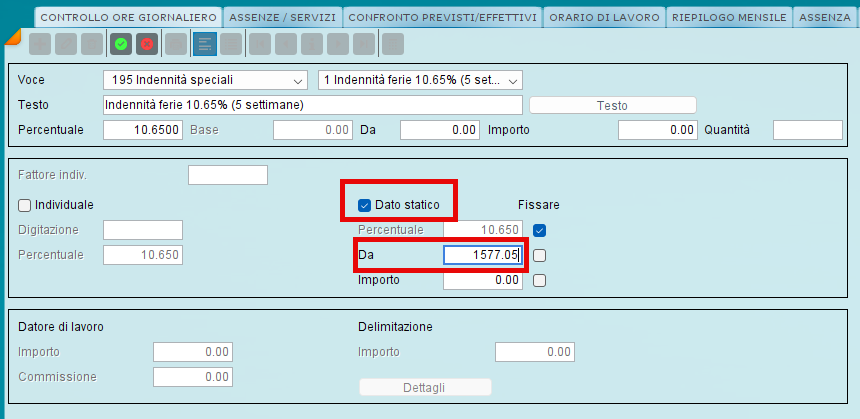The width and height of the screenshot is (860, 419).
Task: Click the Datore di lavoro section heading
Action: click(61, 327)
